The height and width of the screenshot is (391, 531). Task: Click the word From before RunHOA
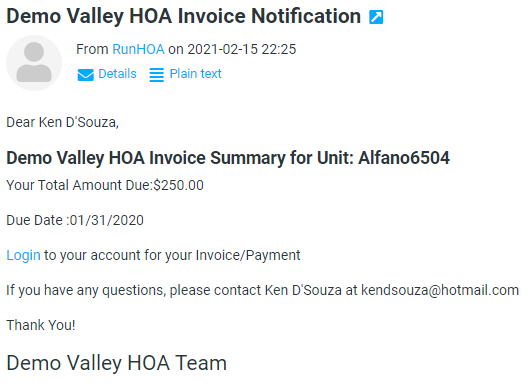pos(92,49)
